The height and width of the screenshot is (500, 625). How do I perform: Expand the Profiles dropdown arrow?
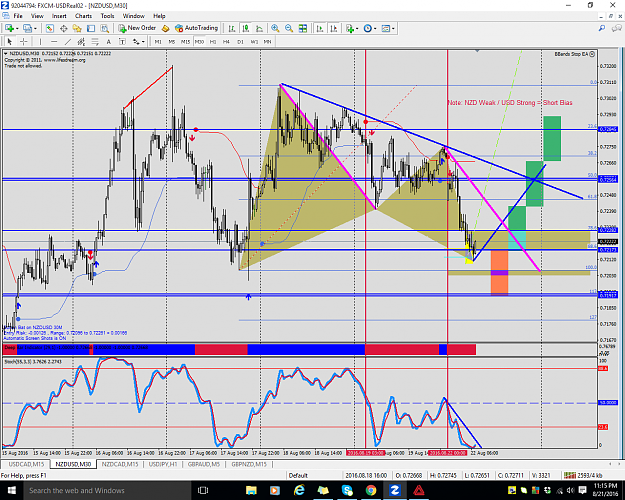coord(35,29)
